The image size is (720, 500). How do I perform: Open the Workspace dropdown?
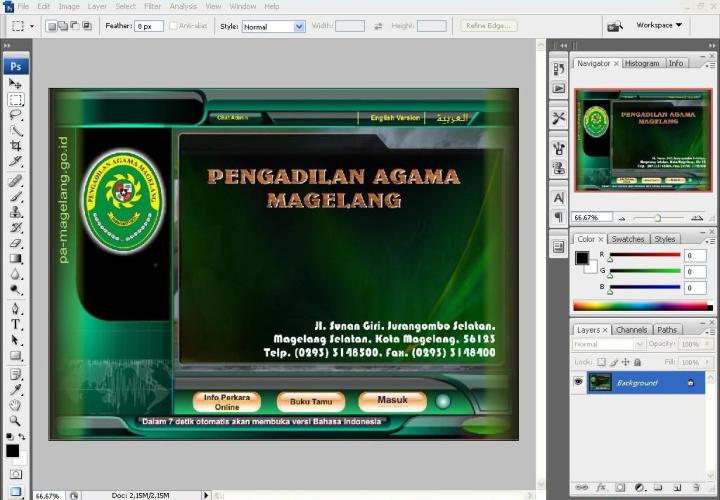tap(659, 25)
